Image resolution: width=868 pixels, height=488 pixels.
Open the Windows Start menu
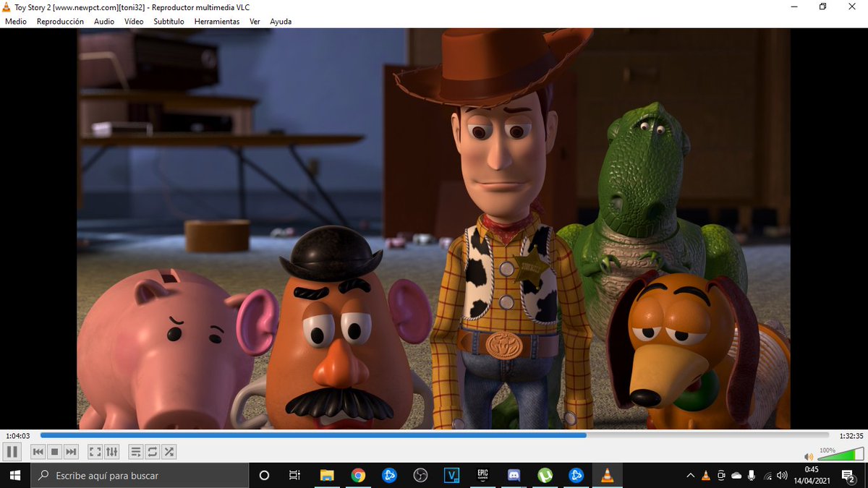point(15,475)
